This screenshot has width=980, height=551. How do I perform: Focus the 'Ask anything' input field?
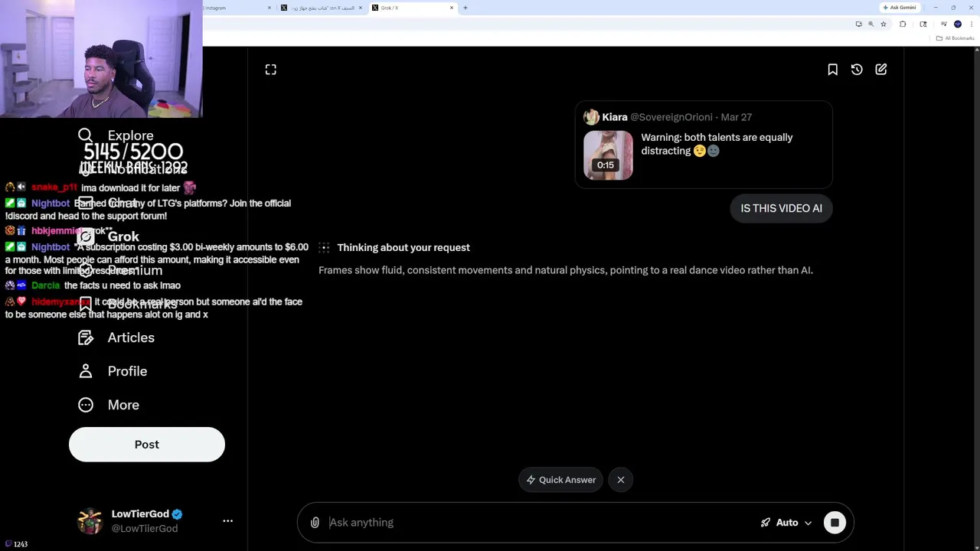(536, 523)
